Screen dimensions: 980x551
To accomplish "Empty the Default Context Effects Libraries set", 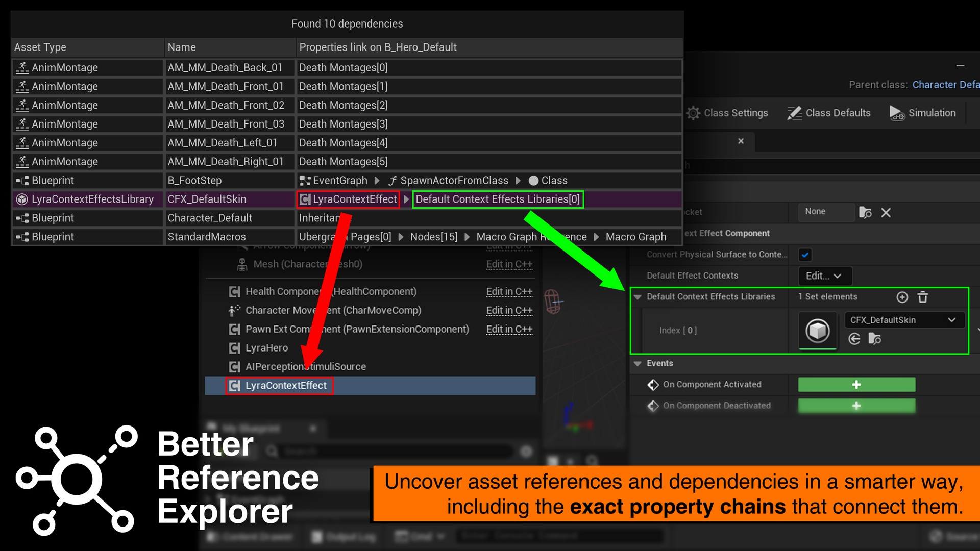I will 923,297.
